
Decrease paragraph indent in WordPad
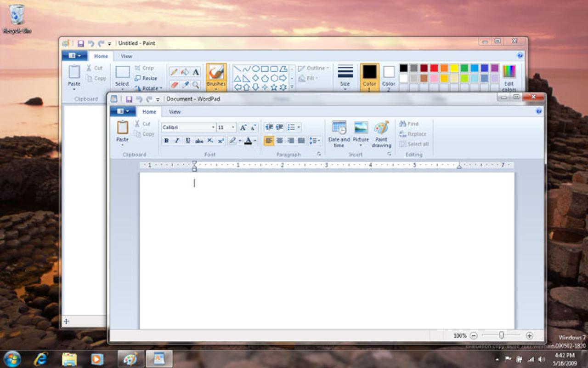[269, 127]
